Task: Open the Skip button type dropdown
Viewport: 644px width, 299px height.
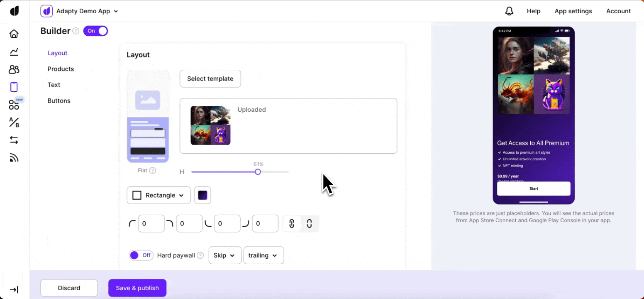Action: (x=224, y=255)
